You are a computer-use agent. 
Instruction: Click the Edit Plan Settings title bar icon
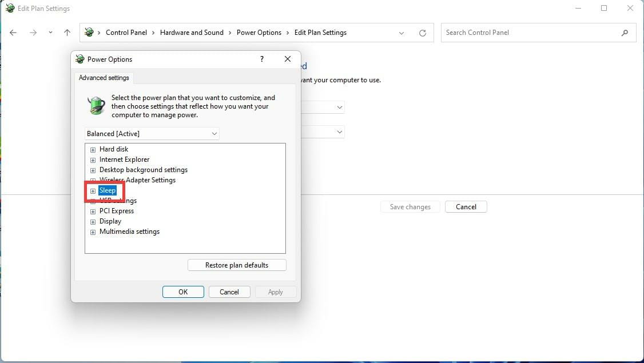click(9, 8)
